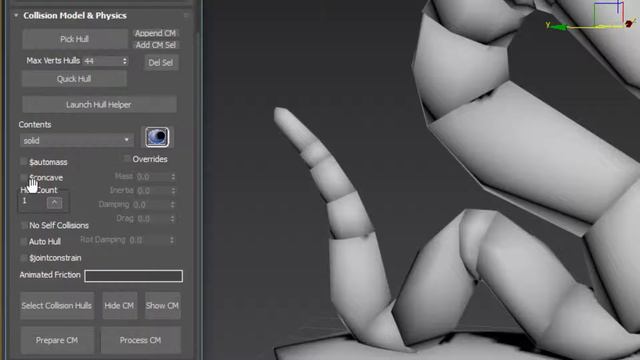
Task: Open the Contents dropdown set to solid
Action: [x=76, y=140]
